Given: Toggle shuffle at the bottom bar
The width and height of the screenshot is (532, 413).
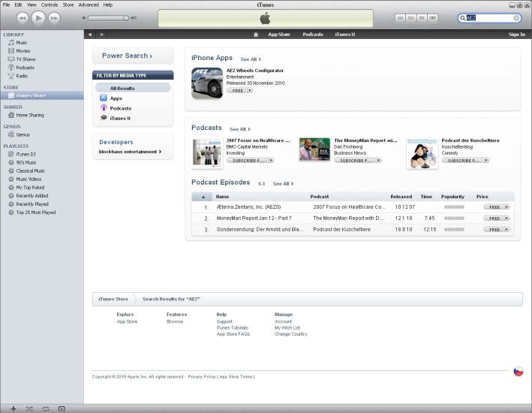Looking at the screenshot, I should coord(29,408).
